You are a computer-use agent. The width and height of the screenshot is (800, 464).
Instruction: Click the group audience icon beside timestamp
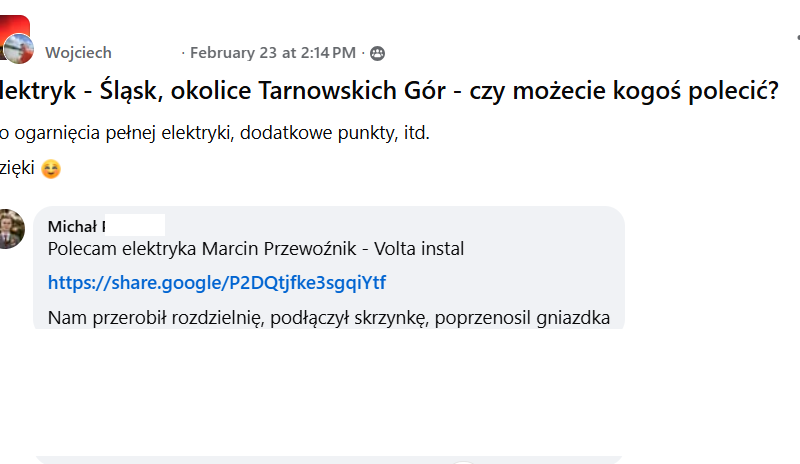click(x=377, y=53)
